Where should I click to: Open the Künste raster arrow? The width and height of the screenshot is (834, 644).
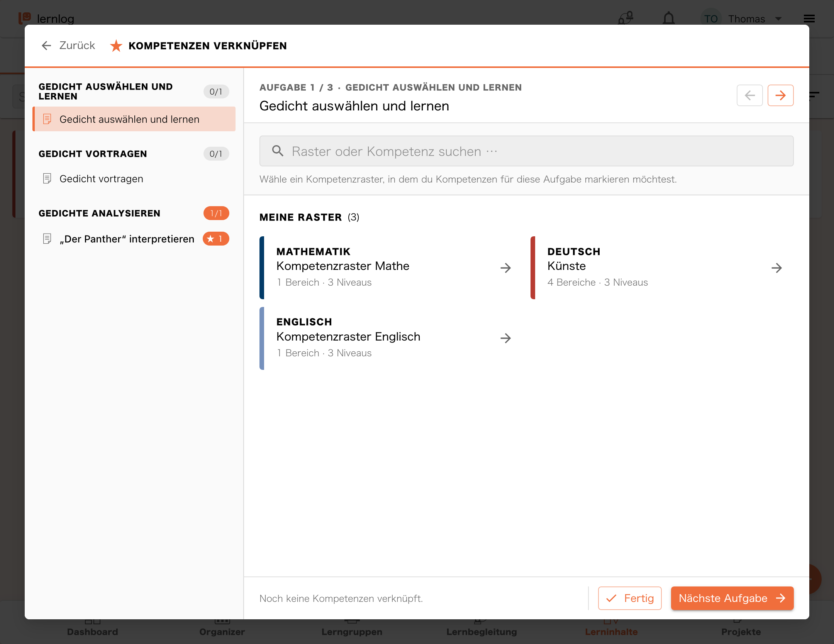pyautogui.click(x=776, y=268)
